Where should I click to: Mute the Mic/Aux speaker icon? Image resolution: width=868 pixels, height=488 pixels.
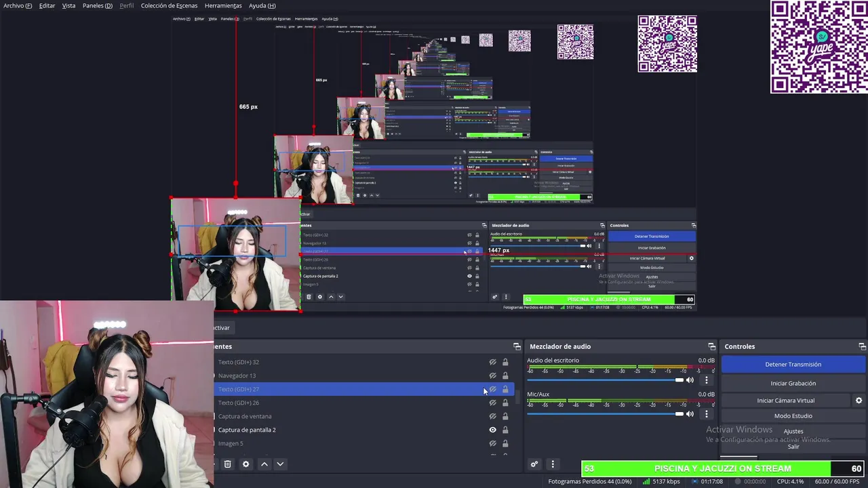coord(690,414)
